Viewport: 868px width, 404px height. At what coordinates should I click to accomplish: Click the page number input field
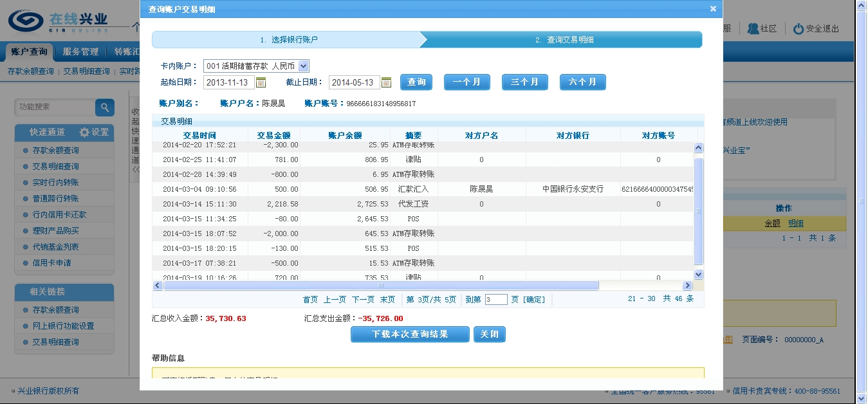pyautogui.click(x=496, y=300)
